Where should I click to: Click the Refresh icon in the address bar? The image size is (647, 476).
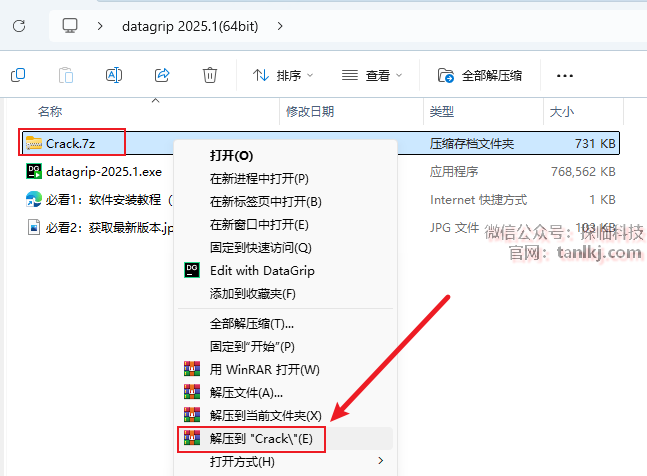click(19, 26)
